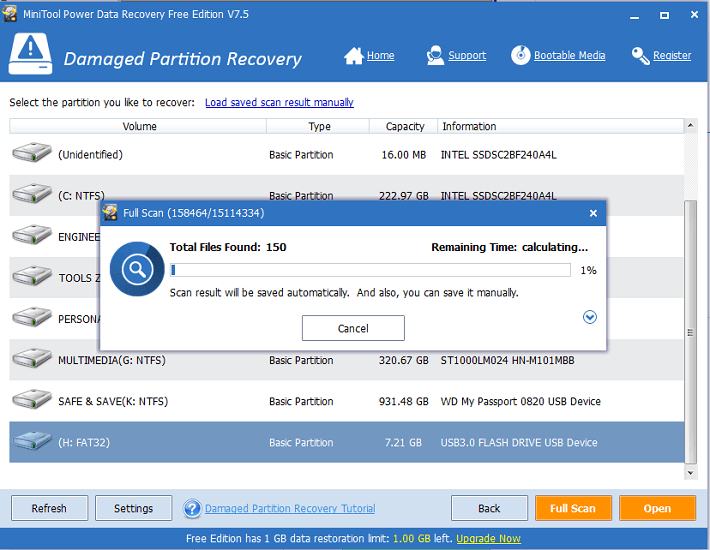
Task: Click the scan progress bar
Action: 370,270
